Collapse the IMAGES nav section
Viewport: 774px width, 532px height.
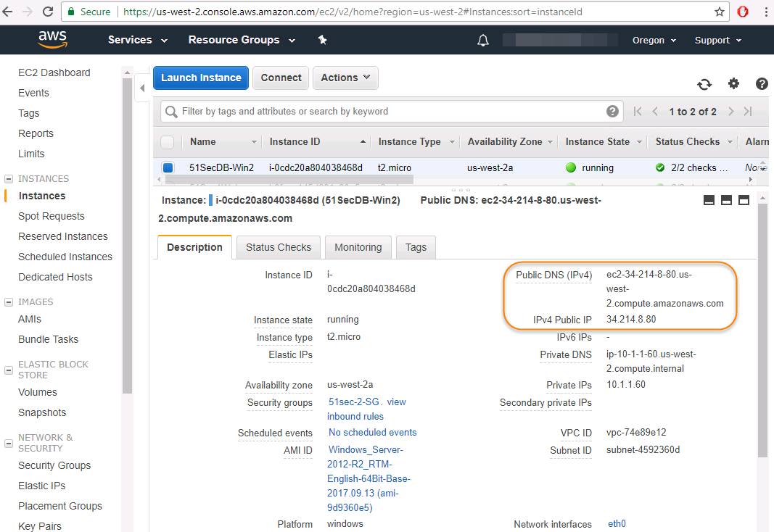point(9,302)
